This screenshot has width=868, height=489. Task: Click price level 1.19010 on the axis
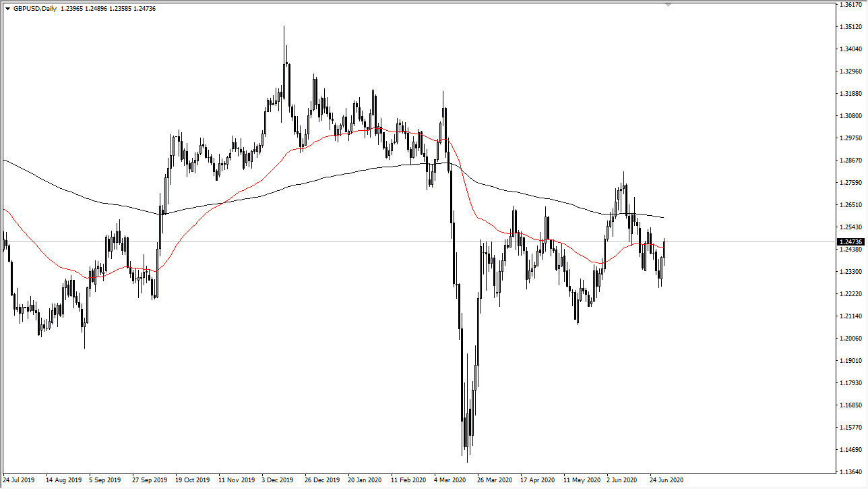tap(850, 361)
